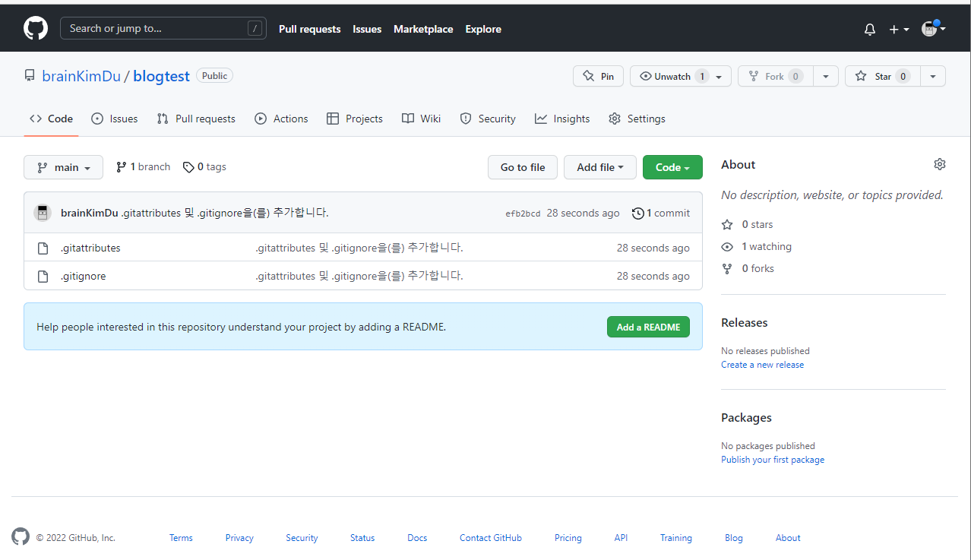This screenshot has width=971, height=560.
Task: Click the commit author avatar
Action: click(43, 213)
